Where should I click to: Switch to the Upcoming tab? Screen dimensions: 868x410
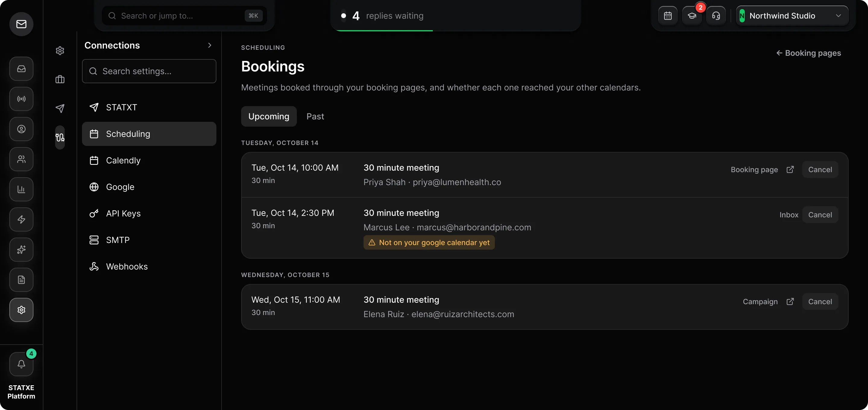tap(269, 116)
